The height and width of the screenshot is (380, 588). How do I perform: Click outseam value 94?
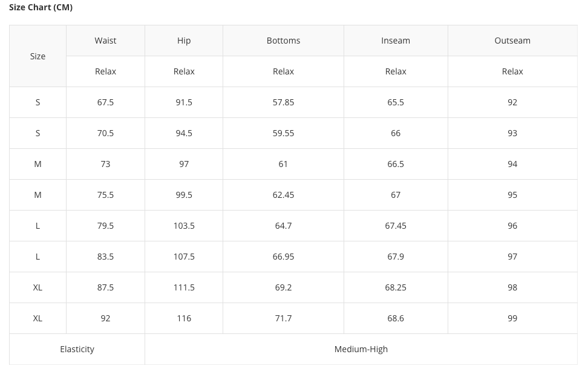512,164
